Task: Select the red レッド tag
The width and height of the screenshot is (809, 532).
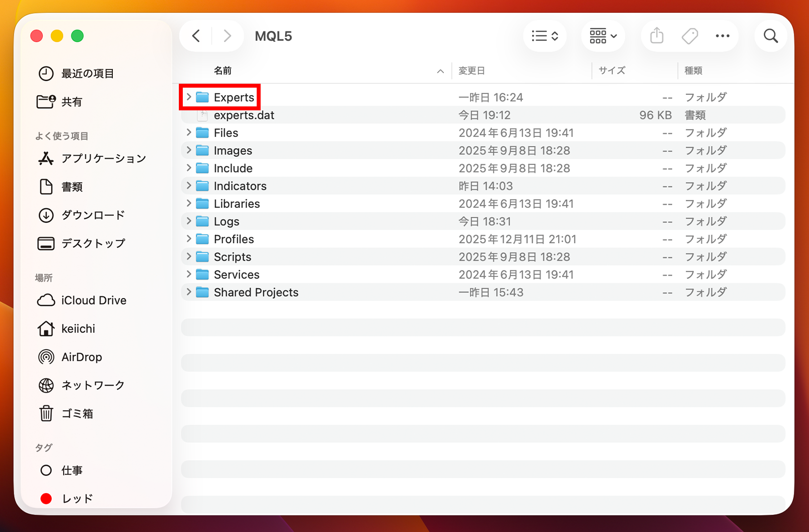Action: (77, 499)
